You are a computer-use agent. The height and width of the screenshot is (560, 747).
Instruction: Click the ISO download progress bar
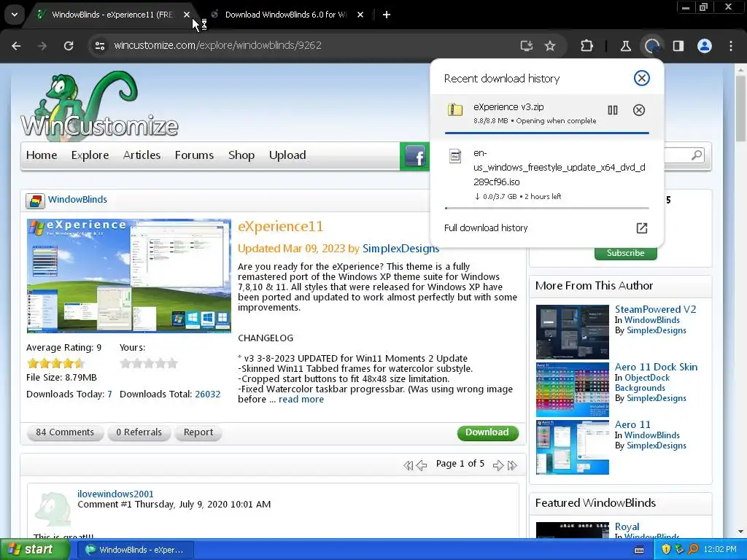point(546,208)
